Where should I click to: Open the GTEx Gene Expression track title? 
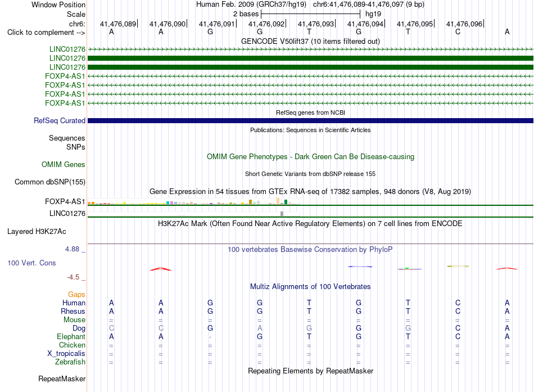pos(310,192)
